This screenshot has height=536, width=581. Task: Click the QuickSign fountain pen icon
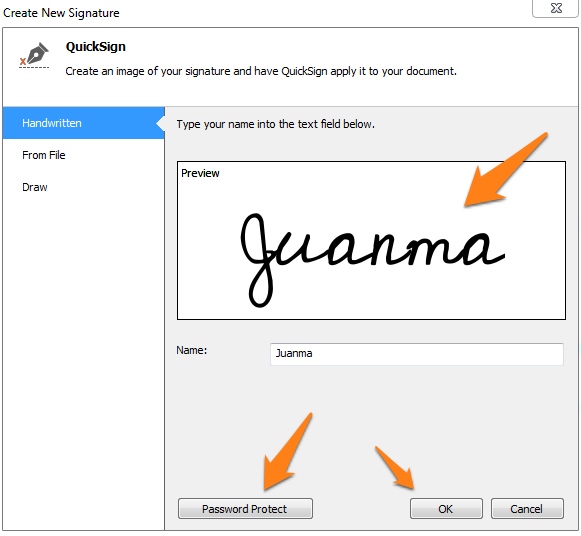tap(34, 55)
